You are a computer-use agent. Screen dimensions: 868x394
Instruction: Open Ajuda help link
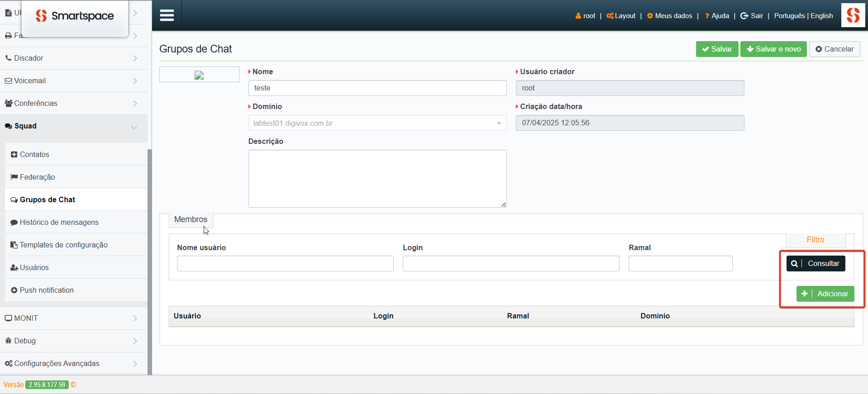click(717, 16)
